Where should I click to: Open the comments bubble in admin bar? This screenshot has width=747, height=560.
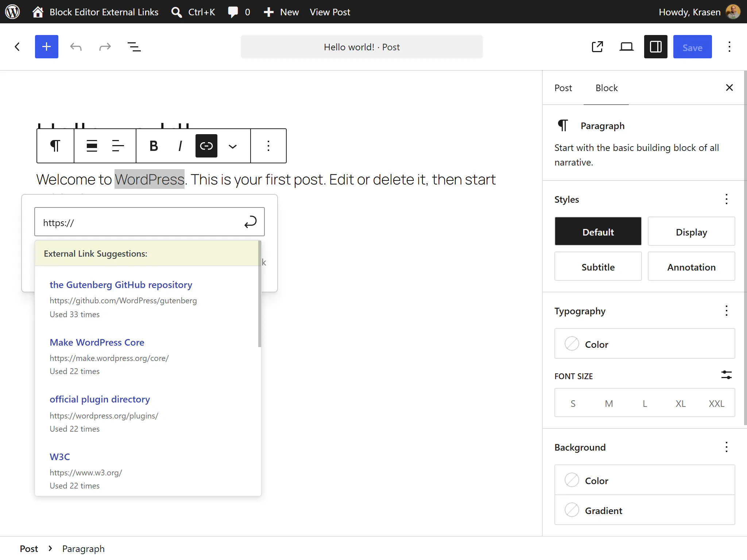pos(239,12)
